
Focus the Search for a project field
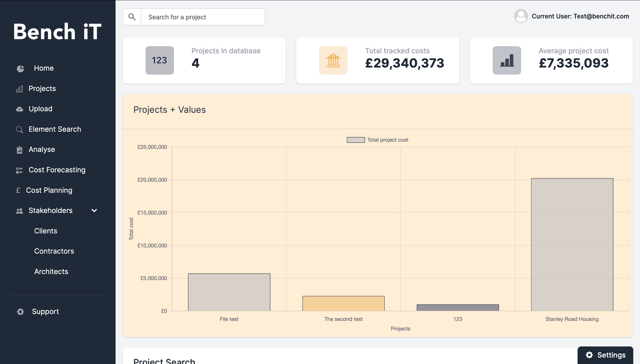203,17
